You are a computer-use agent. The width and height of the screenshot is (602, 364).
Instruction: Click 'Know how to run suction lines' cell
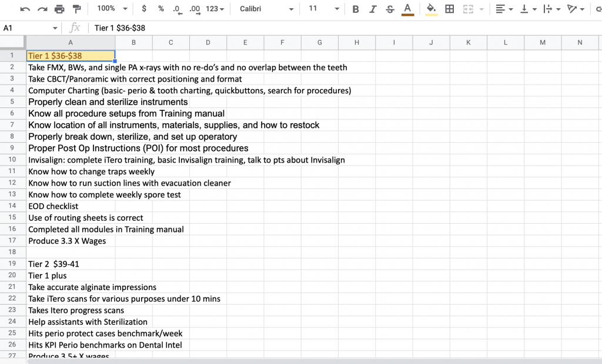click(129, 183)
